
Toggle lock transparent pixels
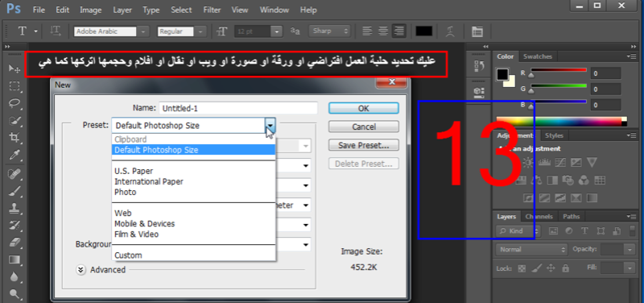(x=522, y=268)
